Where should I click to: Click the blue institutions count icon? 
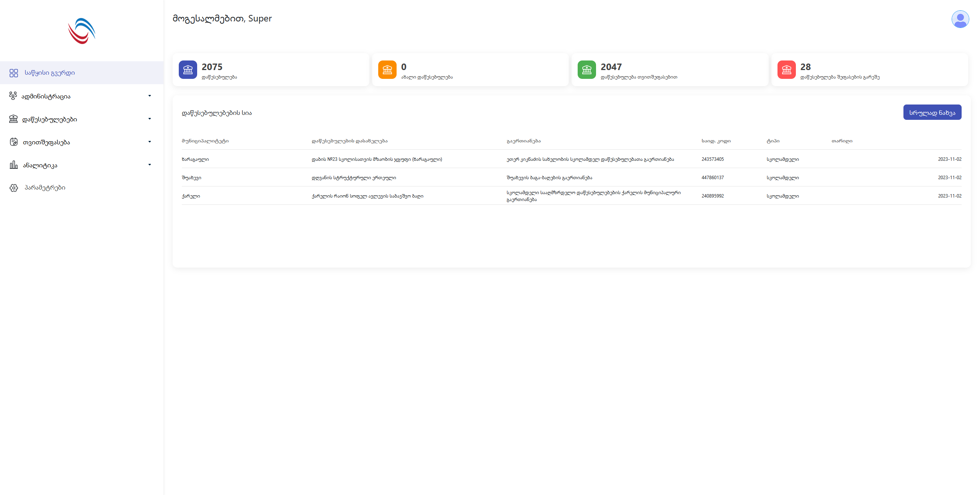tap(188, 70)
